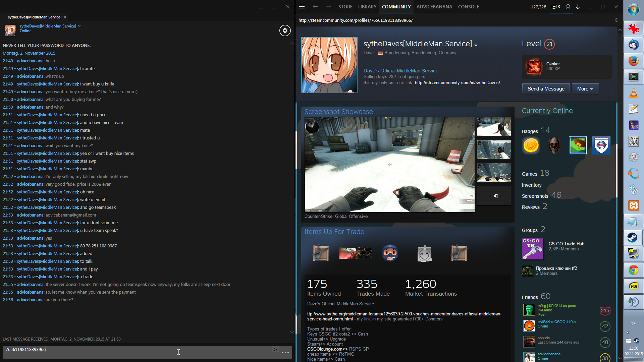Switch to the LIBRARY tab
The height and width of the screenshot is (362, 644).
point(367,7)
